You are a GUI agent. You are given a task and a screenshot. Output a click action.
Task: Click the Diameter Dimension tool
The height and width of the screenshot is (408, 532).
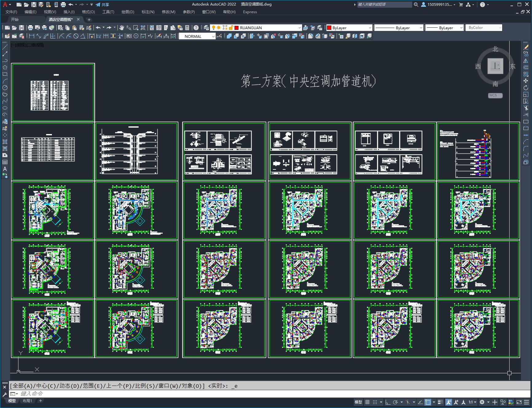coord(76,36)
